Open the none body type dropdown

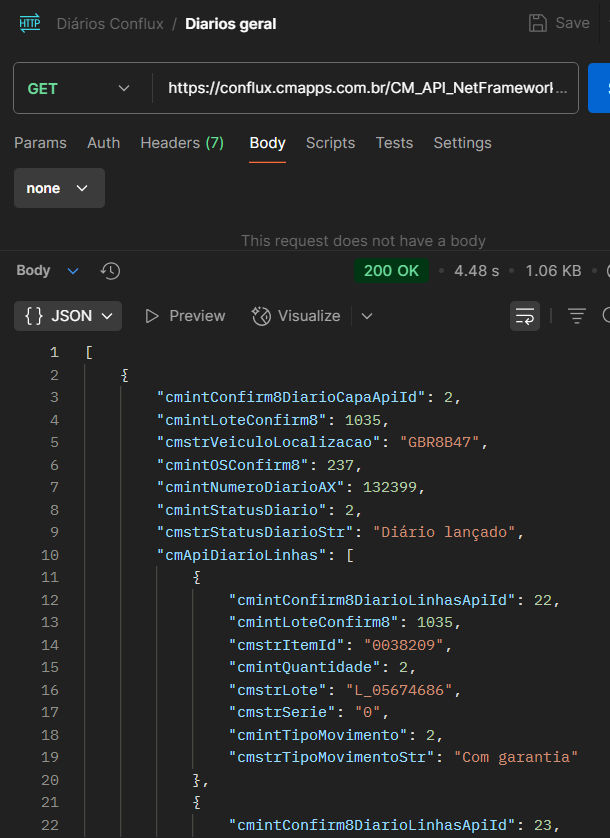[59, 188]
